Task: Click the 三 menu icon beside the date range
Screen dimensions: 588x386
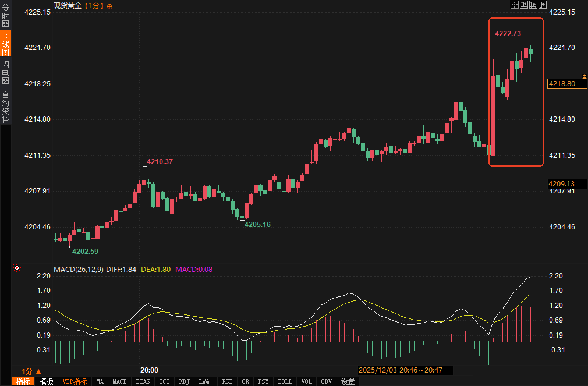Action: click(448, 370)
